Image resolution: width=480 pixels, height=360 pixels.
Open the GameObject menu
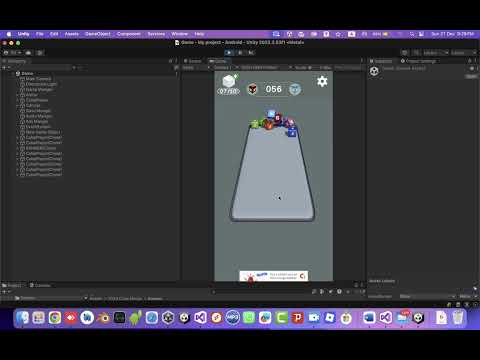(98, 34)
